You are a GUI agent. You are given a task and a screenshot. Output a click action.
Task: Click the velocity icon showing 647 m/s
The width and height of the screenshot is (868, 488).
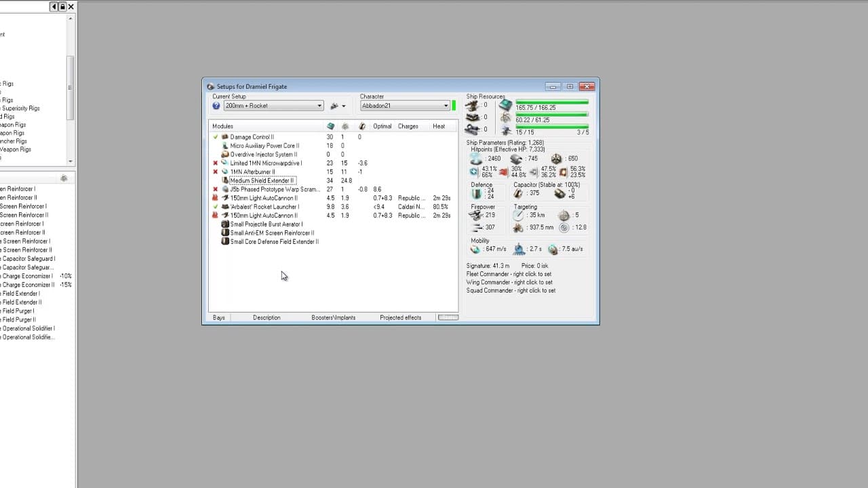[x=476, y=249]
